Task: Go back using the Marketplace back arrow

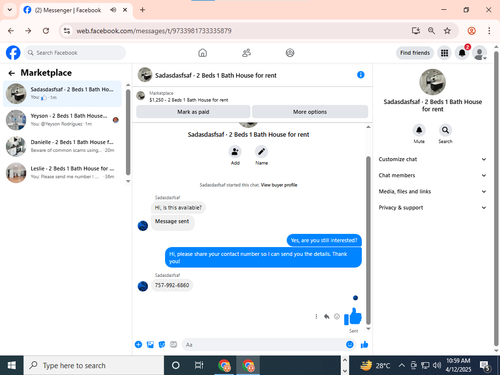Action: (x=12, y=73)
